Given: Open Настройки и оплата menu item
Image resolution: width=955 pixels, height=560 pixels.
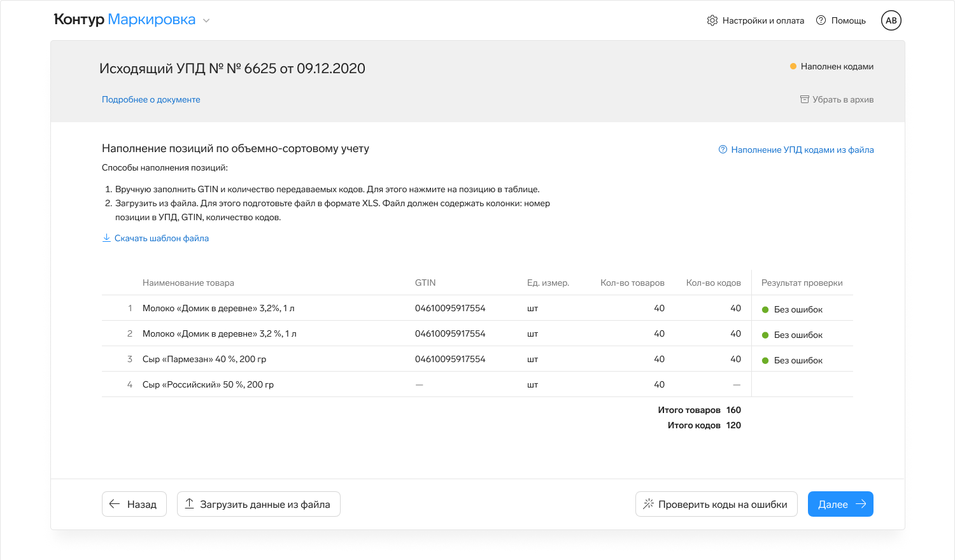Looking at the screenshot, I should pyautogui.click(x=763, y=20).
